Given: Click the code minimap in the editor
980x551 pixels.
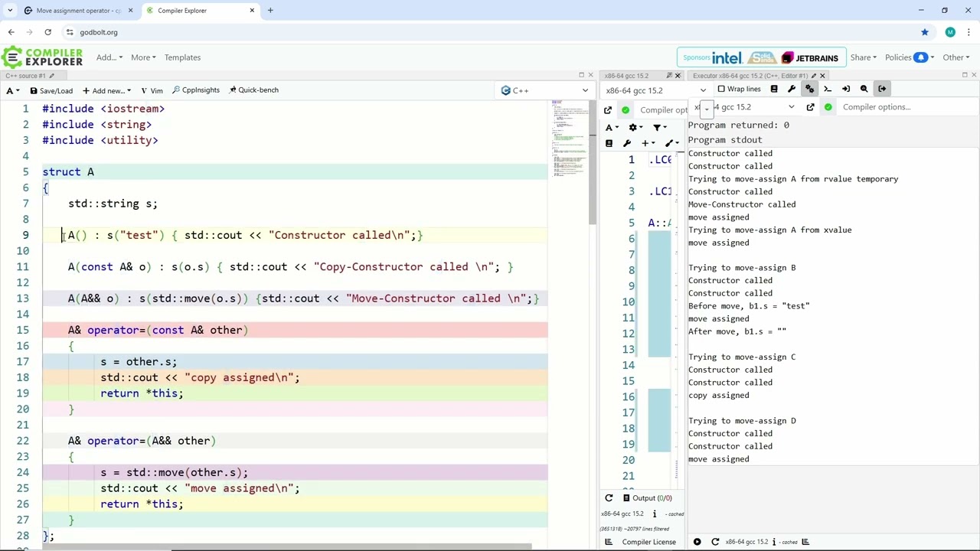Looking at the screenshot, I should pyautogui.click(x=569, y=139).
